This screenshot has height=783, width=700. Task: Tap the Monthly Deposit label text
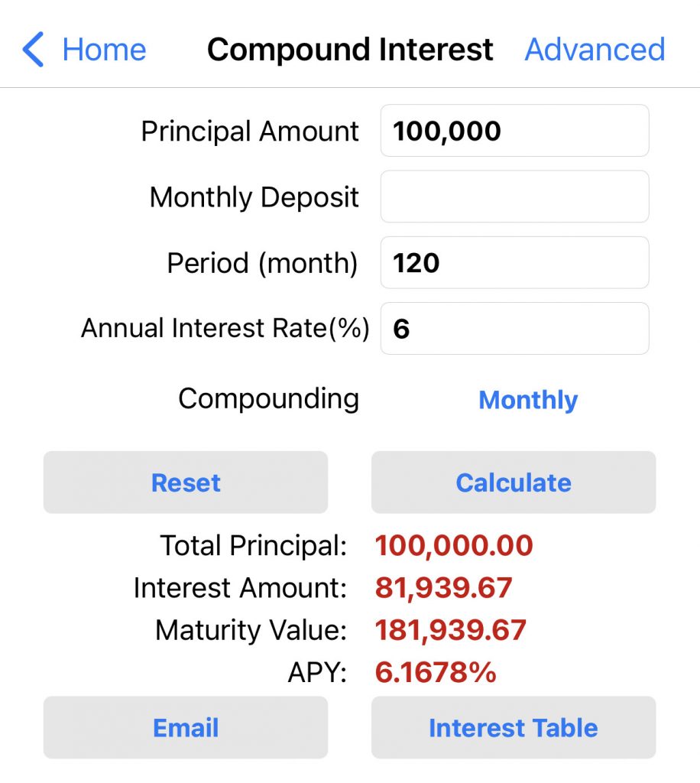tap(254, 197)
